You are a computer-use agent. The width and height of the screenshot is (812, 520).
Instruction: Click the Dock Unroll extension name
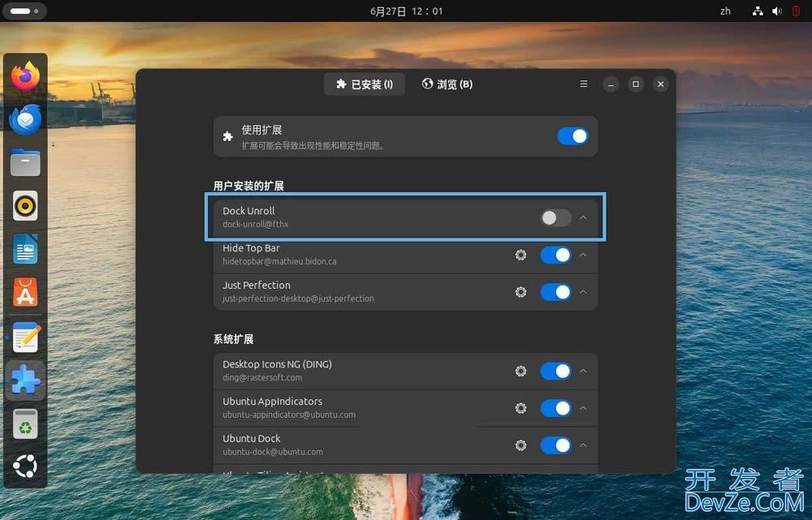248,211
